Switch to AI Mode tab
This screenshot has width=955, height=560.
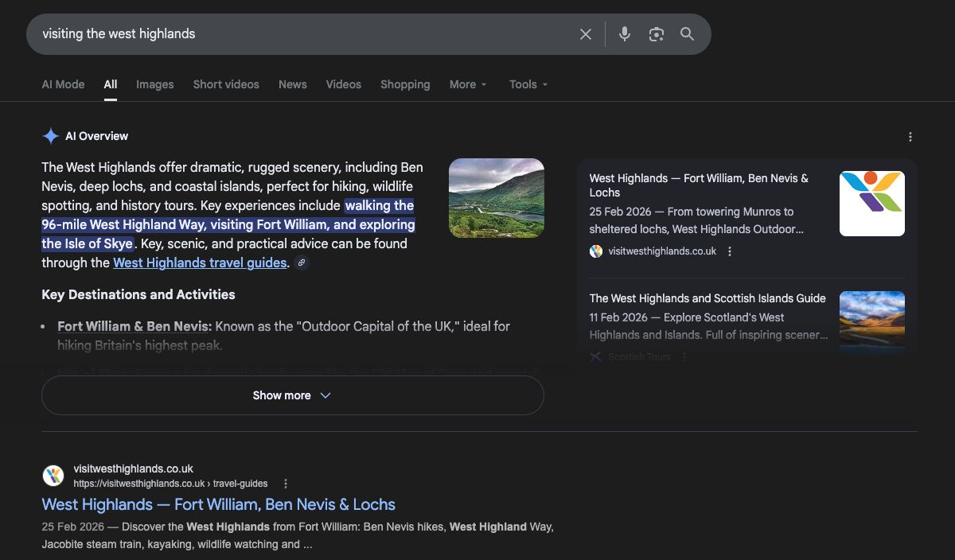[x=63, y=84]
